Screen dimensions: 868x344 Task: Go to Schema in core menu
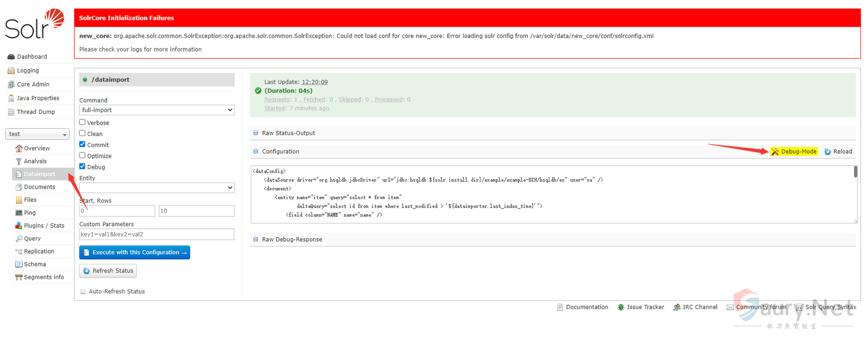pos(35,264)
